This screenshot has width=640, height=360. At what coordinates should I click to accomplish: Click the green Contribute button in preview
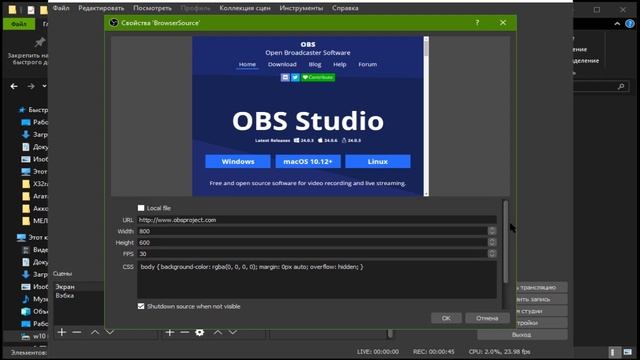(318, 77)
